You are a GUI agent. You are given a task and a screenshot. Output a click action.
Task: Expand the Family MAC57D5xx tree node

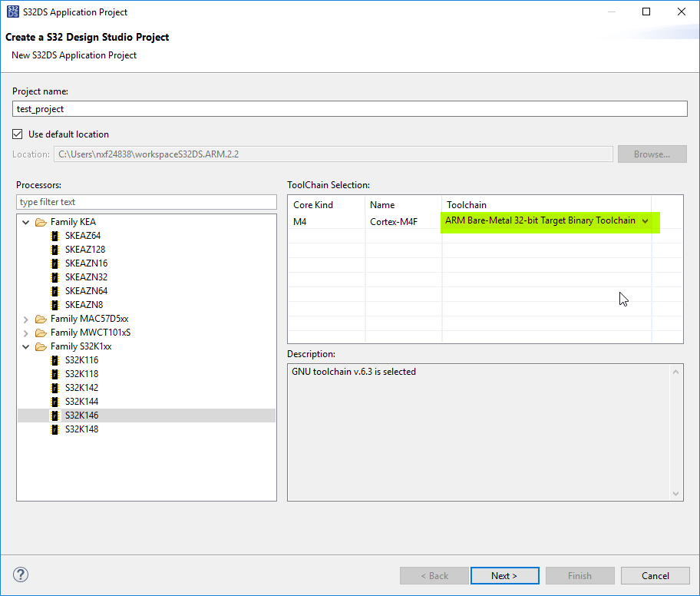click(x=26, y=320)
